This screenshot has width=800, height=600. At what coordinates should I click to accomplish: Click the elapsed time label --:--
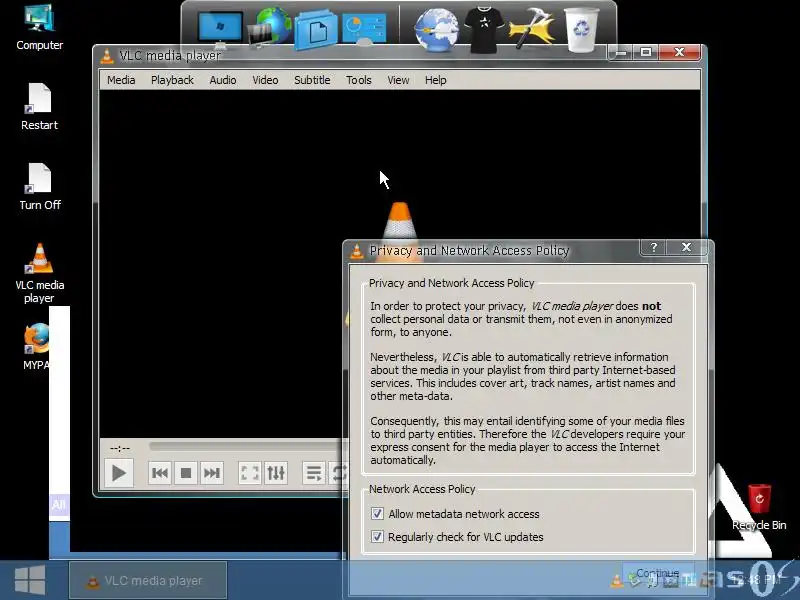tap(120, 448)
